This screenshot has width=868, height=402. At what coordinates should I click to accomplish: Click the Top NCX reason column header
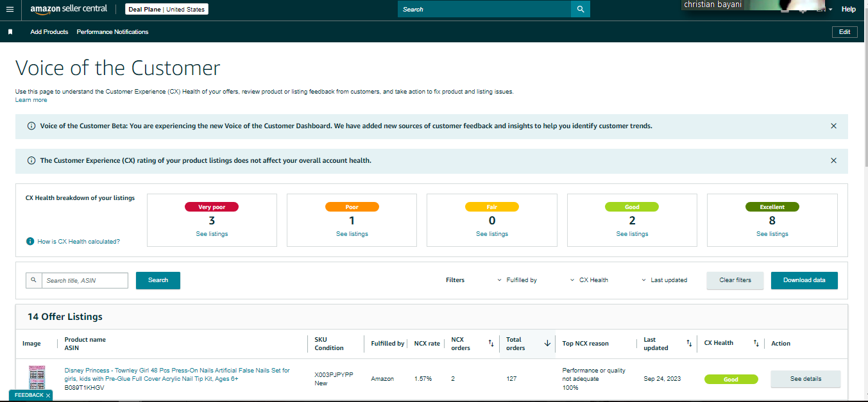[x=586, y=344]
